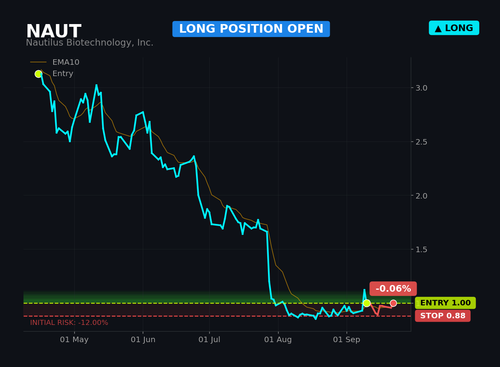Image resolution: width=500 pixels, height=367 pixels.
Task: Click the LONG direction badge
Action: tap(454, 28)
